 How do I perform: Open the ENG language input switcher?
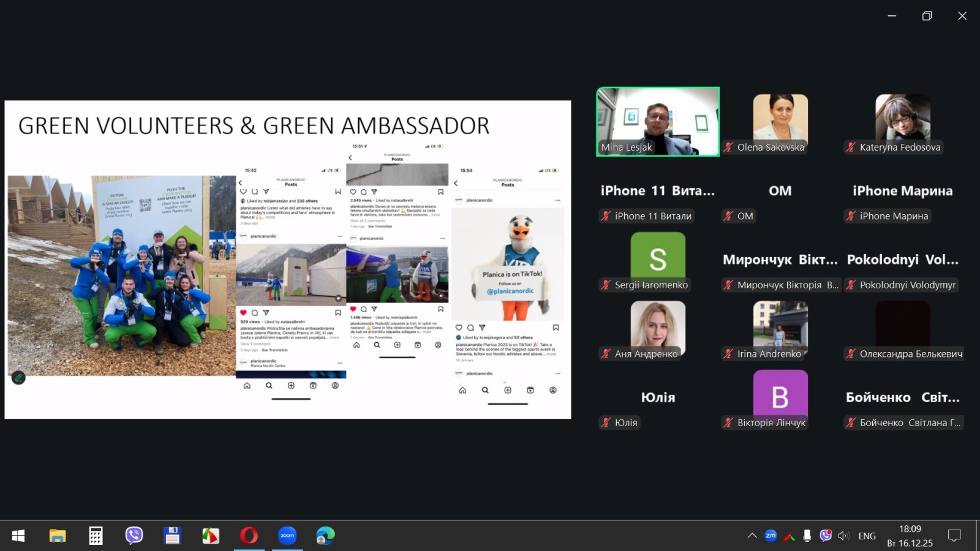(867, 536)
